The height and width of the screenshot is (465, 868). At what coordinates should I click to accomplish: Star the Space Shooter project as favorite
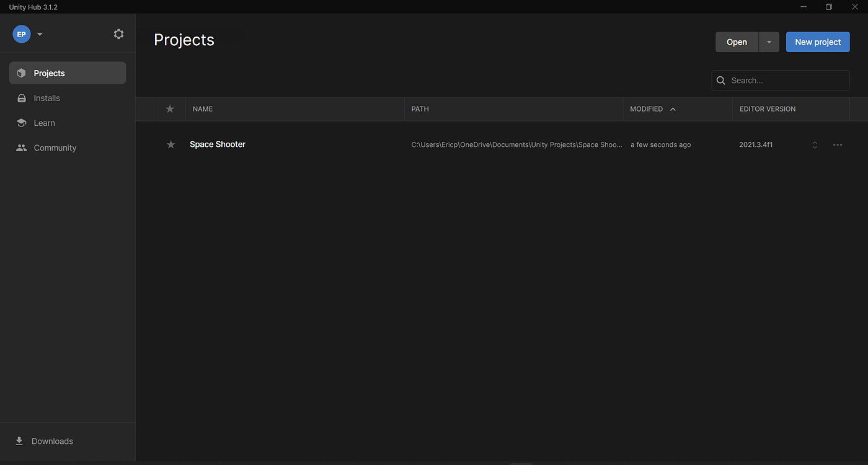point(170,144)
